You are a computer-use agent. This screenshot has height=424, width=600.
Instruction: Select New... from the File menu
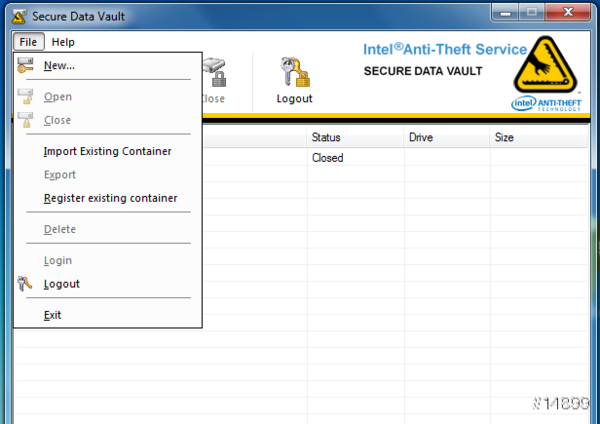[59, 66]
